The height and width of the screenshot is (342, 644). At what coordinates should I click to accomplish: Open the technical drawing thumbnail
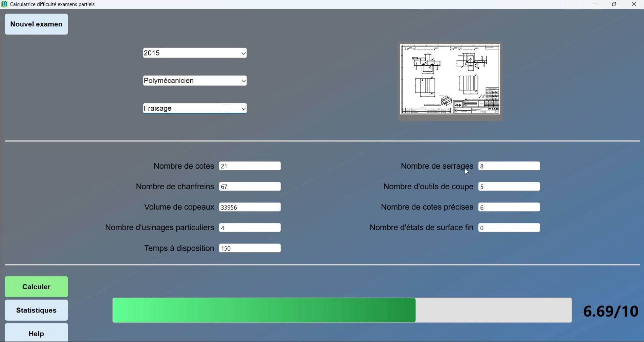450,80
